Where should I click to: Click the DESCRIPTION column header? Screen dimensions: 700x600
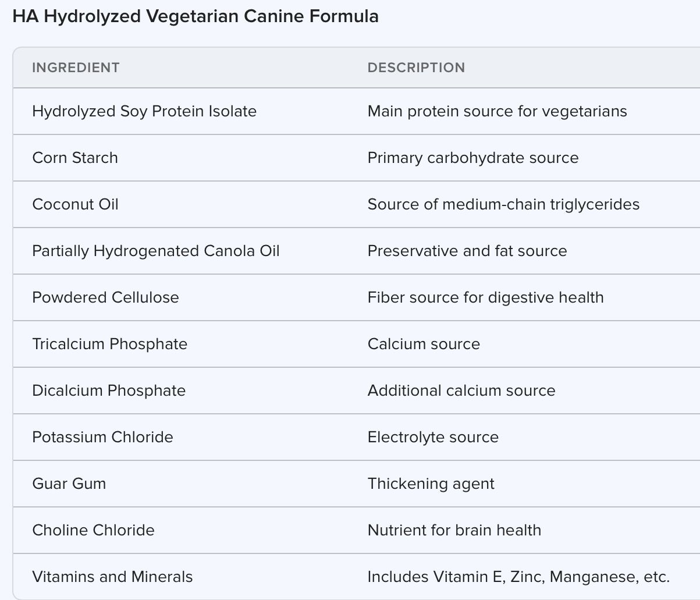(x=416, y=68)
